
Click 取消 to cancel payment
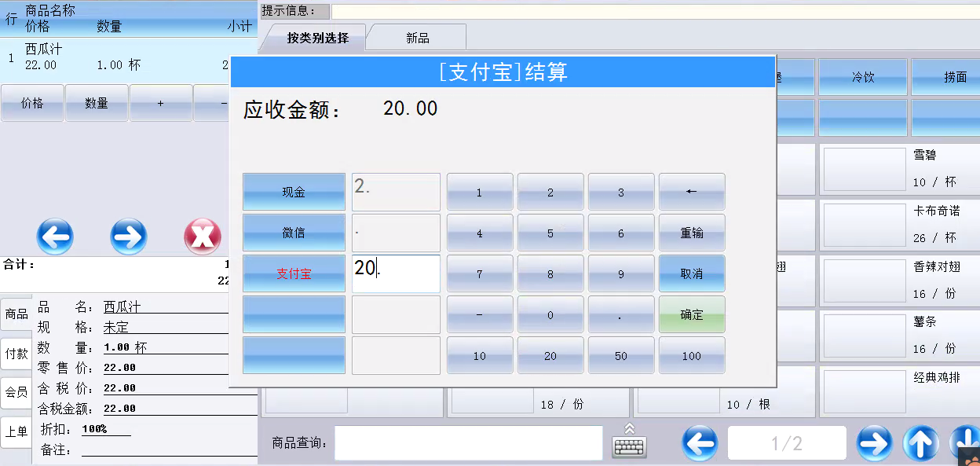pyautogui.click(x=692, y=273)
